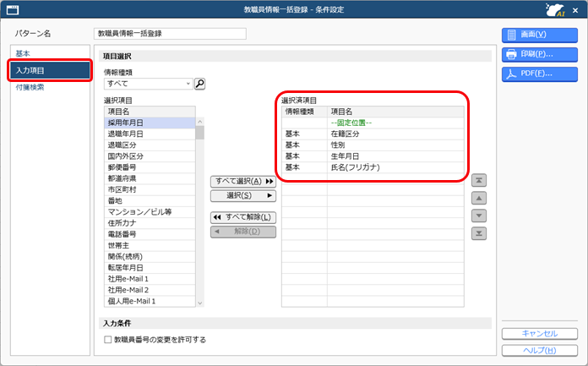Select 転居年月日 list row
The image size is (588, 366).
(150, 268)
